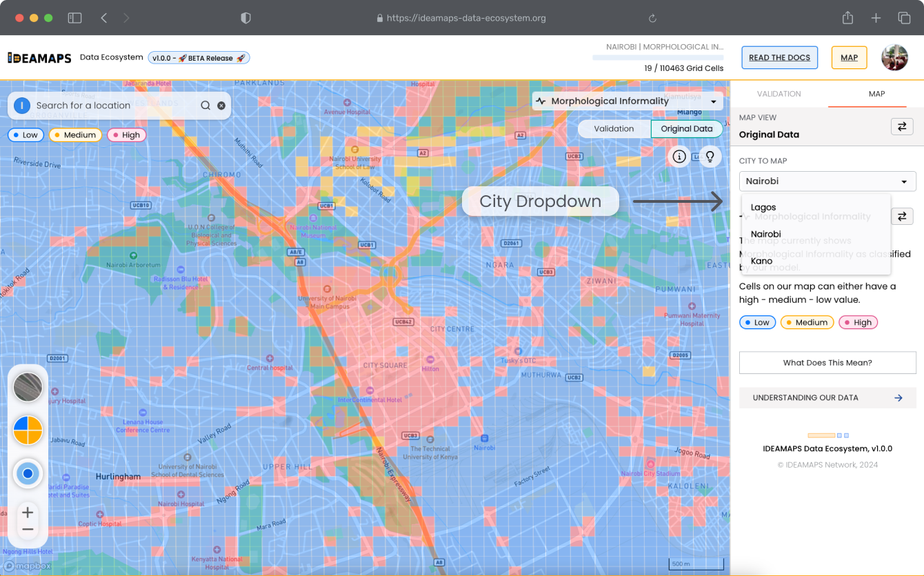Toggle the Medium legend filter on map

click(75, 135)
